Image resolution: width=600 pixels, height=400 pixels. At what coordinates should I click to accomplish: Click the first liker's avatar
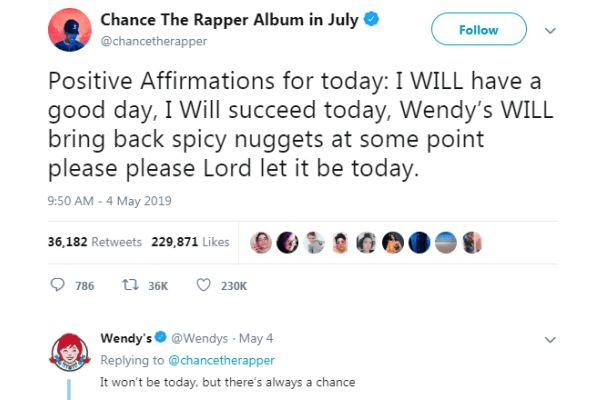point(260,242)
